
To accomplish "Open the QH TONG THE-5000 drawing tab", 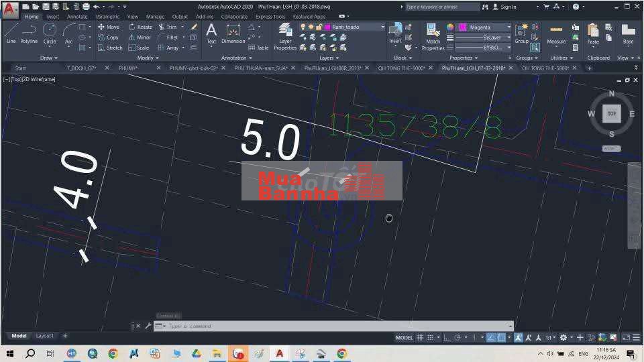I will point(401,68).
